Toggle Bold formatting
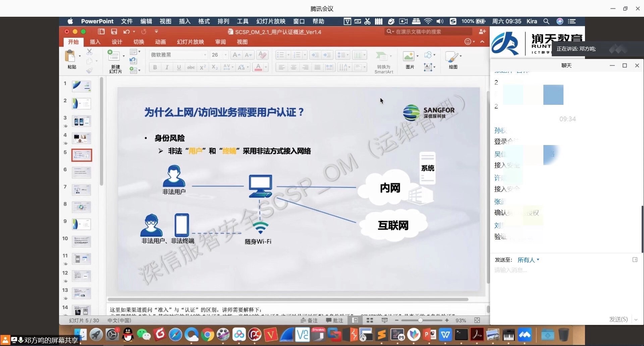This screenshot has height=346, width=644. pos(155,67)
